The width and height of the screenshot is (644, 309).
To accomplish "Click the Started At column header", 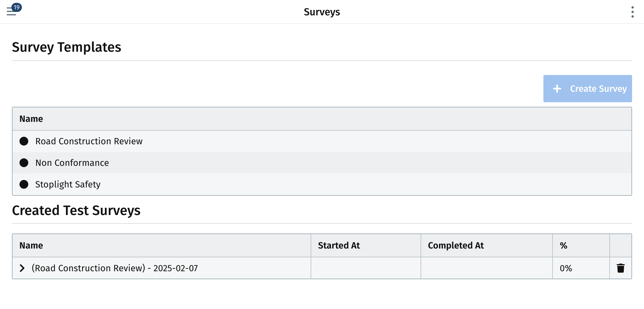I will click(339, 245).
